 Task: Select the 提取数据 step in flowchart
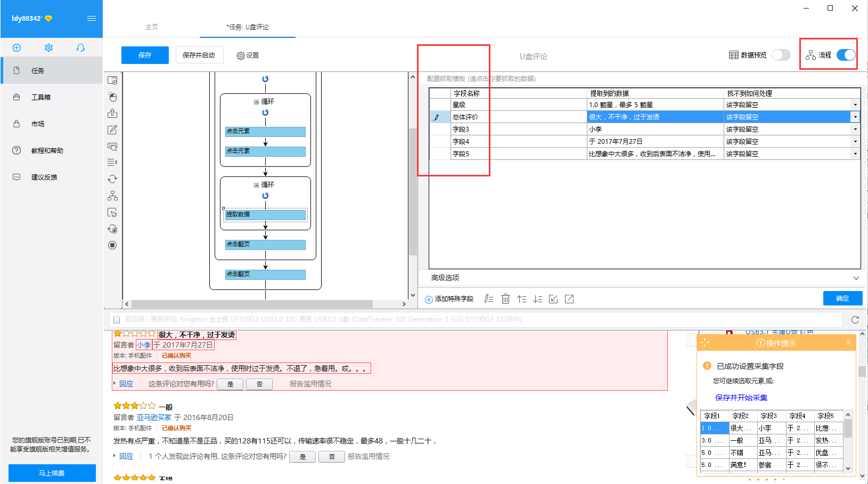tap(265, 214)
